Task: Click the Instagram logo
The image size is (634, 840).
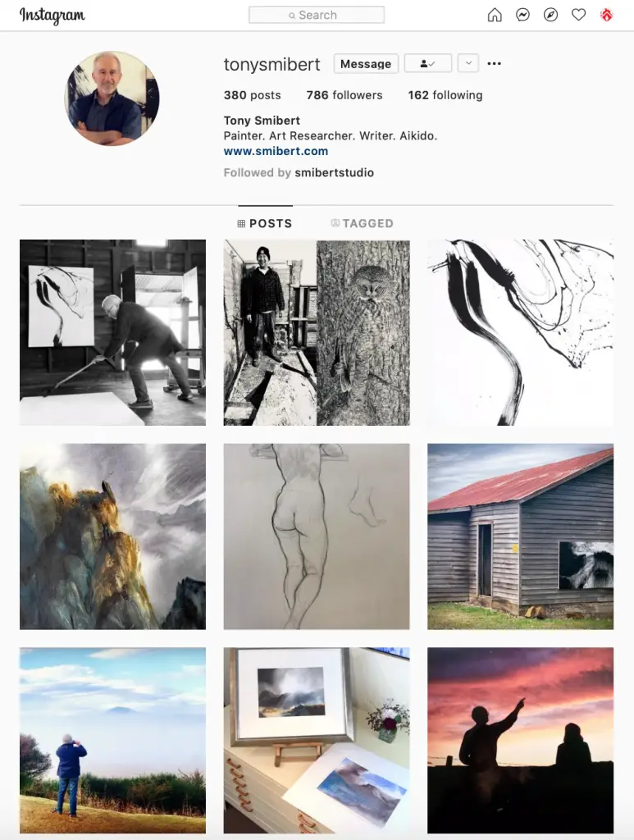Action: [x=52, y=16]
